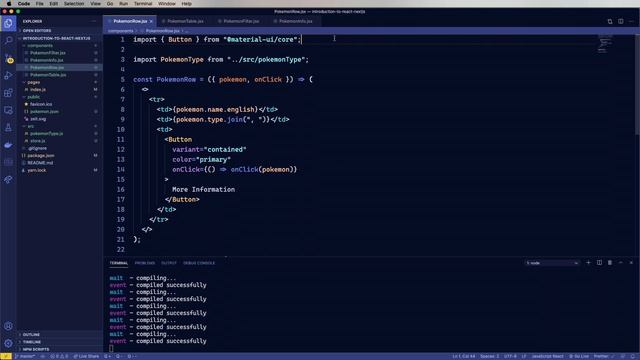Image resolution: width=640 pixels, height=360 pixels.
Task: Click Go Live in status bar
Action: tap(579, 356)
